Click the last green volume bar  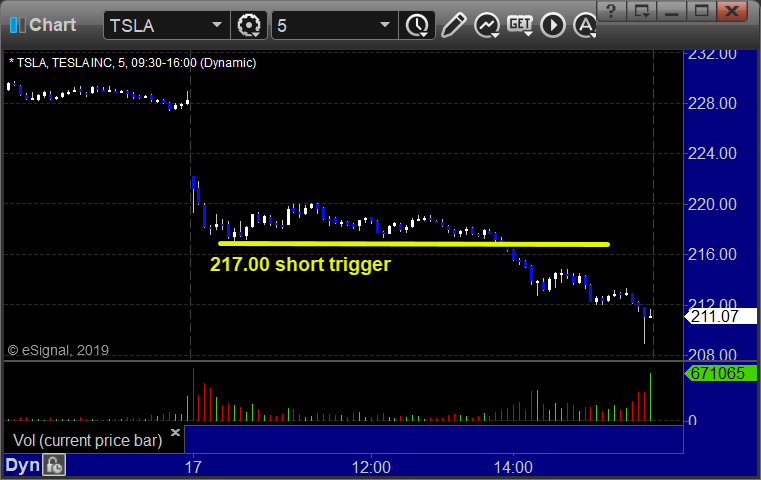pyautogui.click(x=650, y=397)
